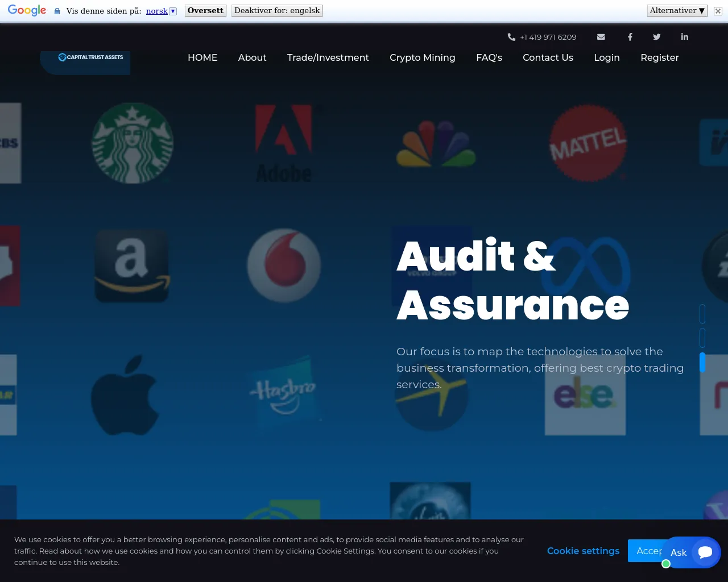The image size is (728, 582).
Task: Open Crypto Mining menu item
Action: [423, 57]
